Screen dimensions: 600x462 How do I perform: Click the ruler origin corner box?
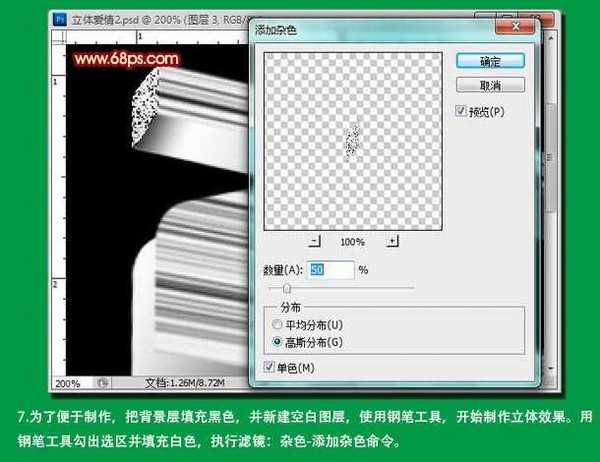[59, 37]
